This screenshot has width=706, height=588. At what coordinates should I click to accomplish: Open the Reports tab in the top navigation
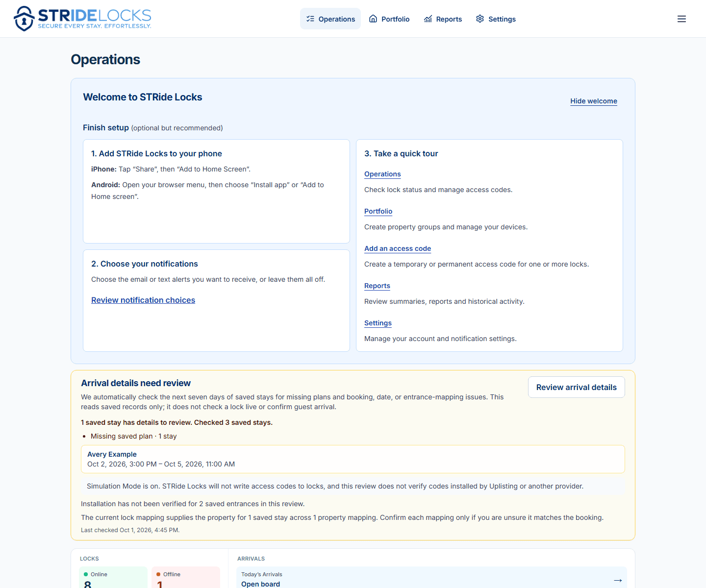point(443,19)
